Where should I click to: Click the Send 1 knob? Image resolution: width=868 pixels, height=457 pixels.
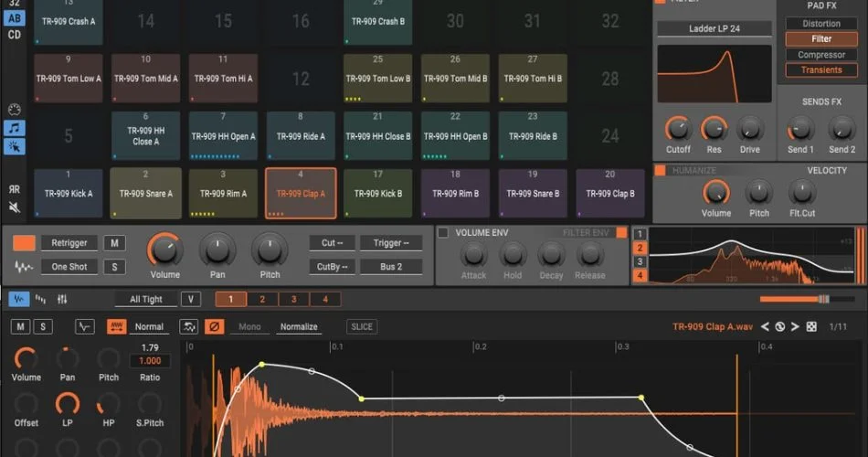tap(800, 129)
